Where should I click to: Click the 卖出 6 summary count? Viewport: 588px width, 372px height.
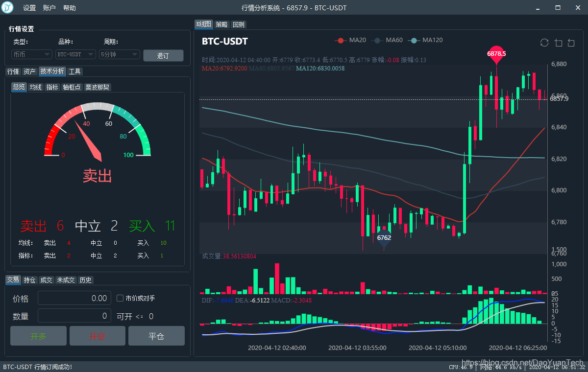(42, 226)
